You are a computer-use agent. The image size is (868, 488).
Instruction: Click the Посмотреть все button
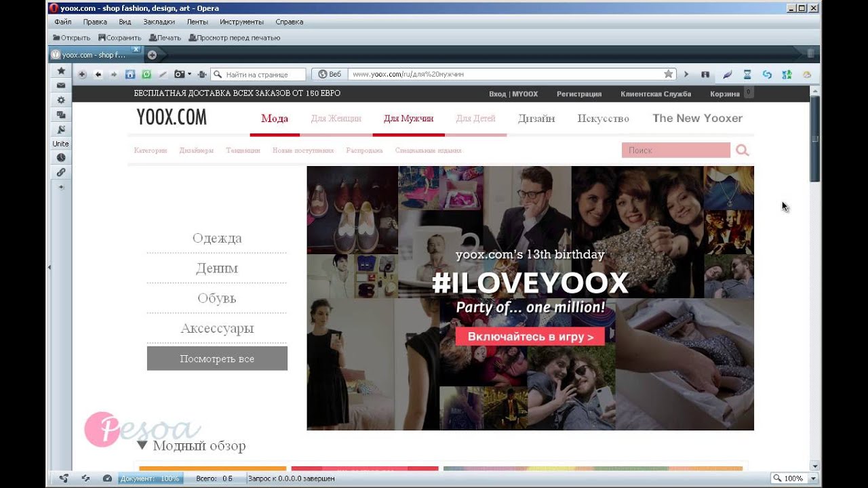pos(217,359)
